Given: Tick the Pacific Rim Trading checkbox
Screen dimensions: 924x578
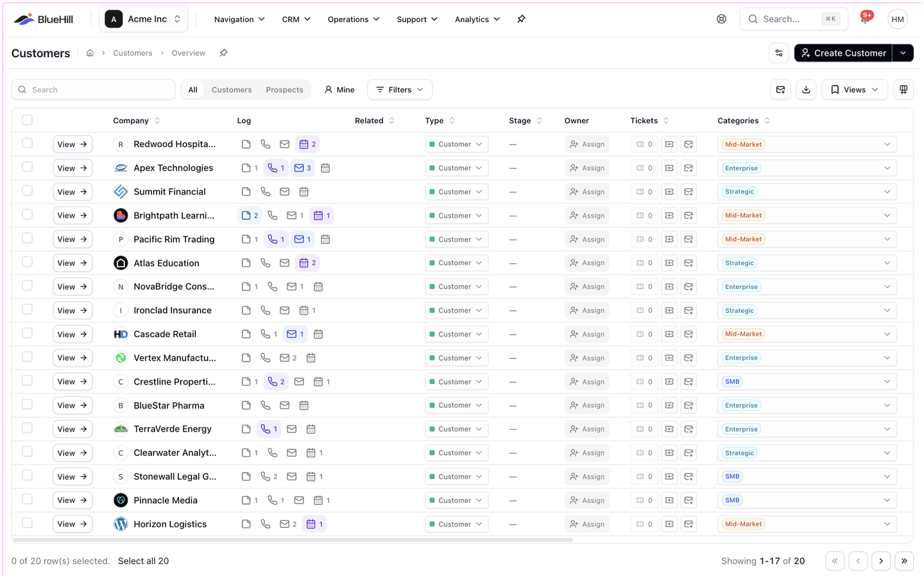Looking at the screenshot, I should [x=27, y=238].
